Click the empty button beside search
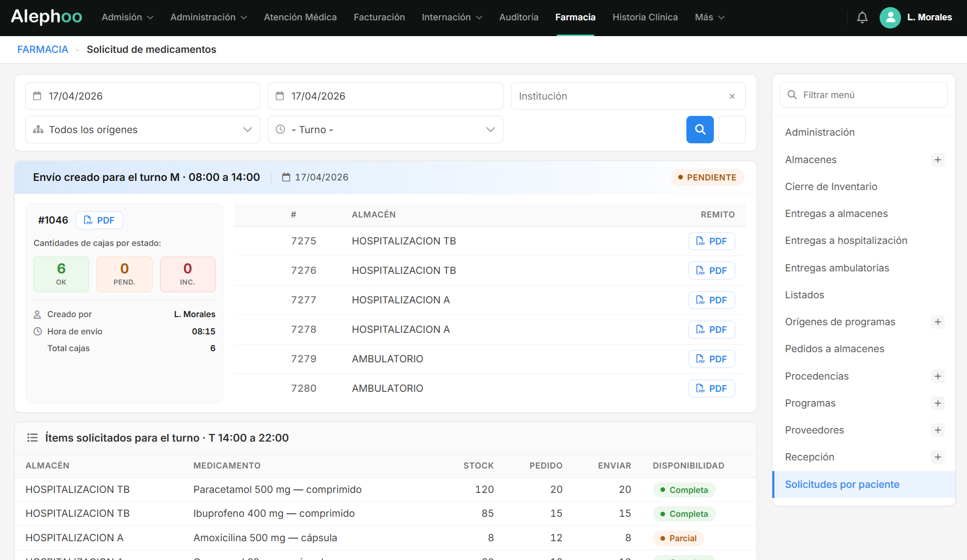This screenshot has height=560, width=967. coord(732,130)
